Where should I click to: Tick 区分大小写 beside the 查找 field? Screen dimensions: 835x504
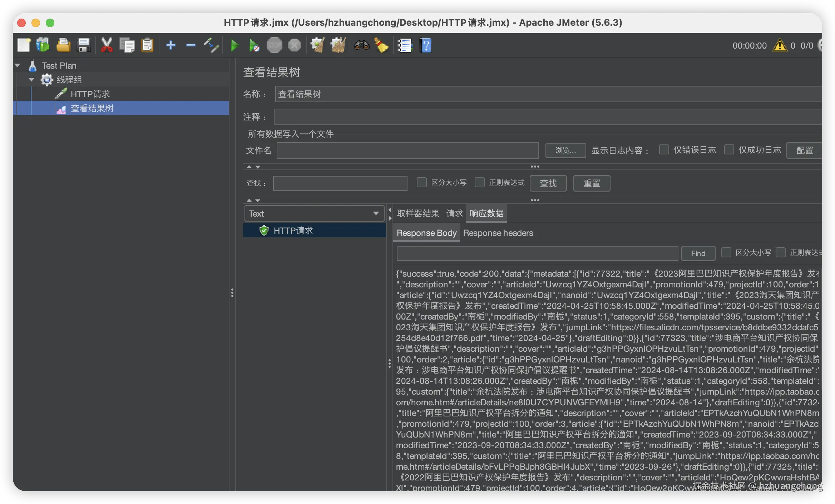click(422, 183)
